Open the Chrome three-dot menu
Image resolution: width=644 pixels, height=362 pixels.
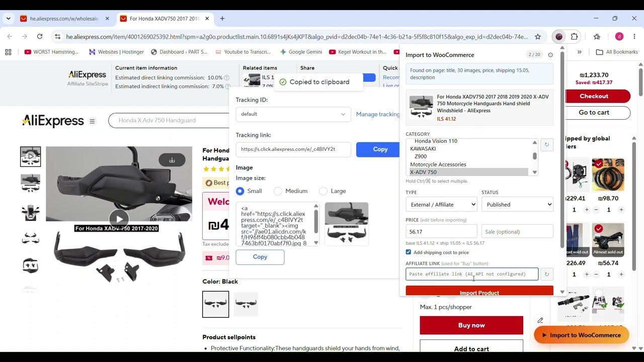634,36
